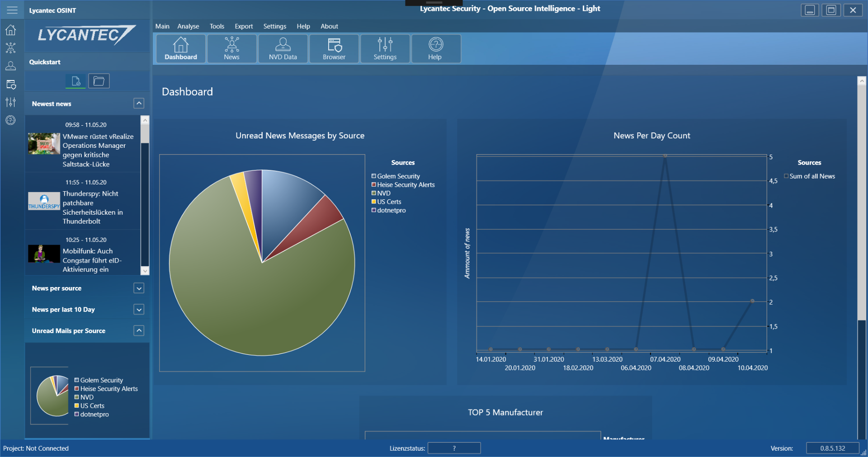Click the Project: Not Connected status text
Image resolution: width=868 pixels, height=457 pixels.
pyautogui.click(x=36, y=448)
